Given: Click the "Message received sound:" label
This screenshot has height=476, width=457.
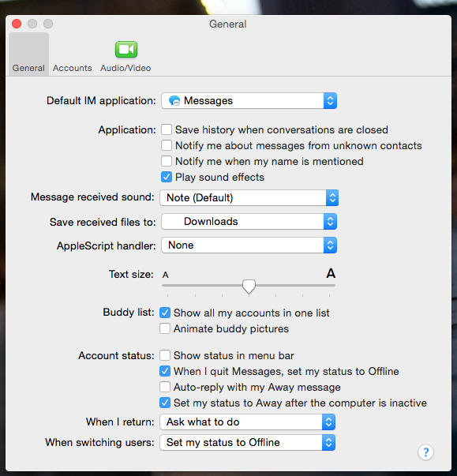Looking at the screenshot, I should [x=92, y=197].
